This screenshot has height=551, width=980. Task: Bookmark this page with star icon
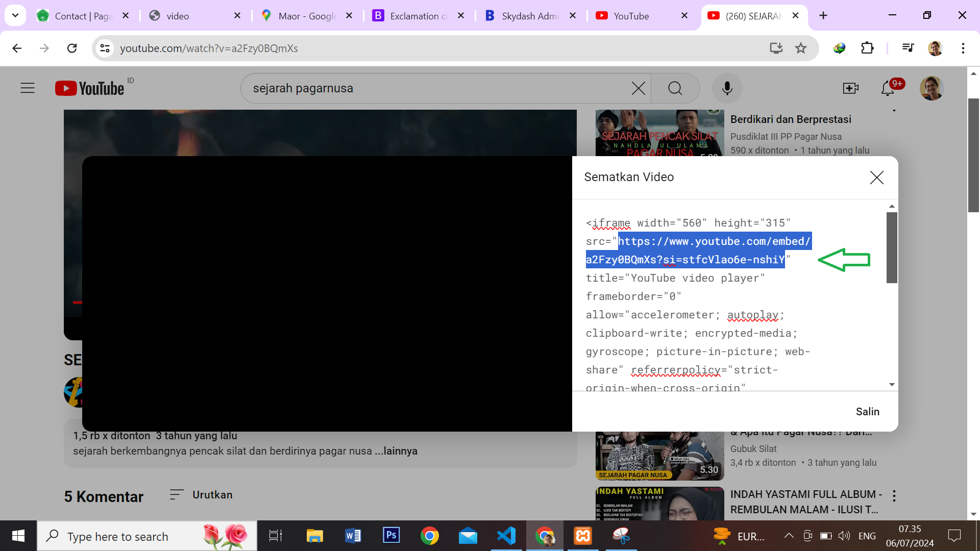point(800,48)
